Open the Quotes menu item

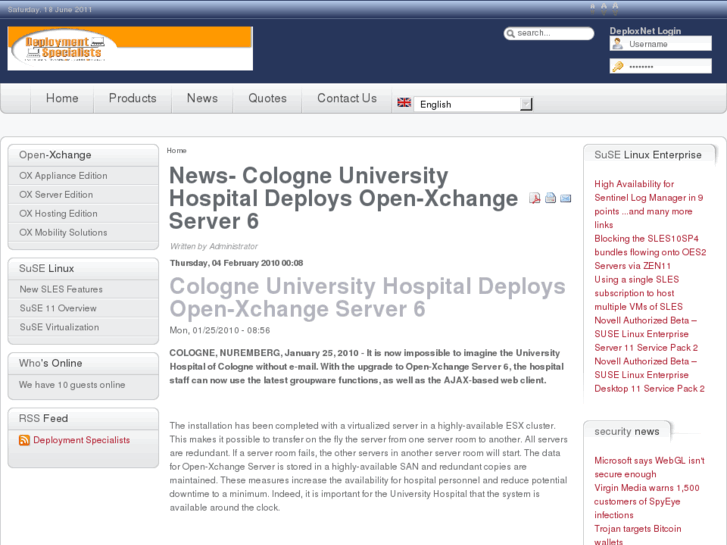(268, 98)
